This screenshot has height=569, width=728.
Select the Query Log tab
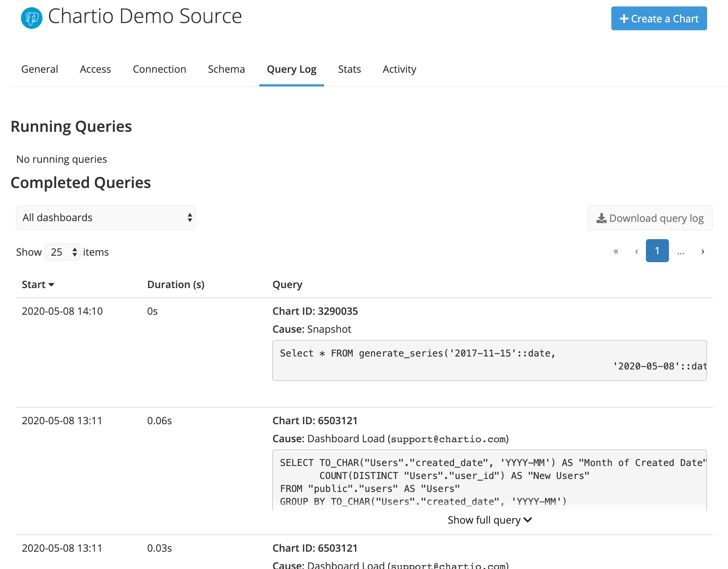[x=291, y=68]
